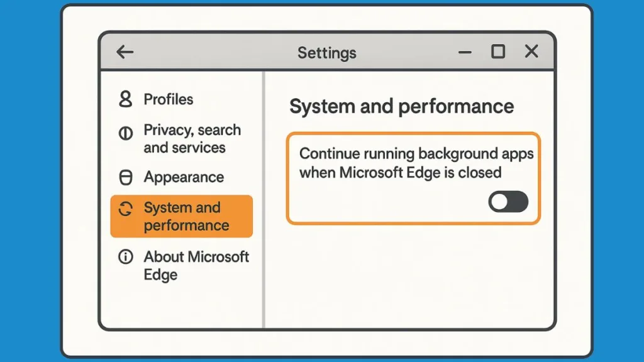Click the Settings title text

[326, 53]
